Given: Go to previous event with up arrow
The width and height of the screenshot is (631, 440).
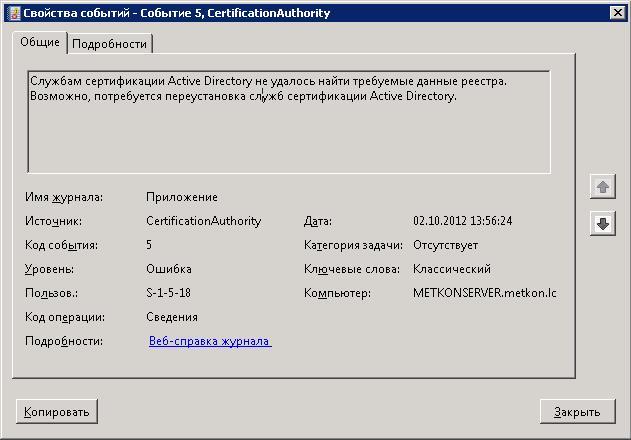Looking at the screenshot, I should tap(603, 187).
